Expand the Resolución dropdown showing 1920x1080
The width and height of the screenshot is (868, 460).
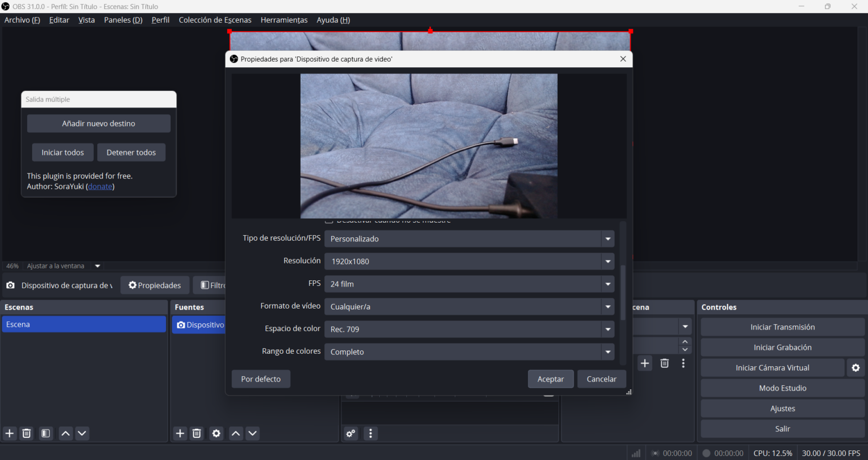coord(608,262)
